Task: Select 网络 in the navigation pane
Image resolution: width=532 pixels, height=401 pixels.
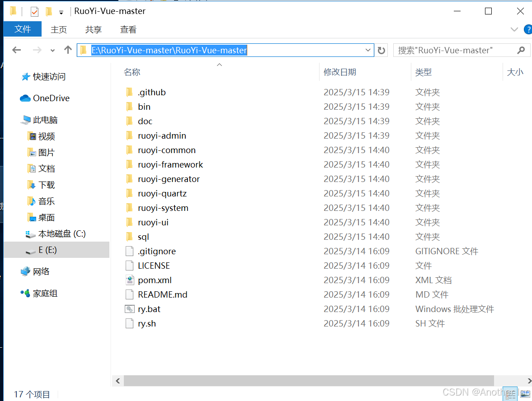Action: point(35,271)
